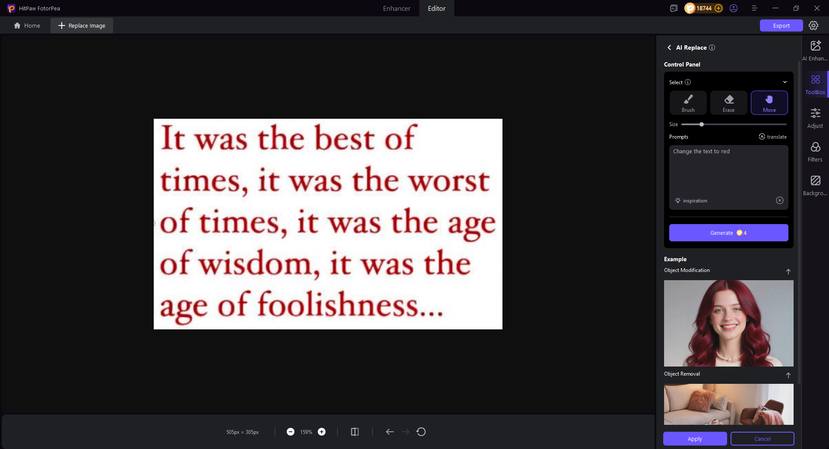Go back from AI Replace panel

(669, 48)
